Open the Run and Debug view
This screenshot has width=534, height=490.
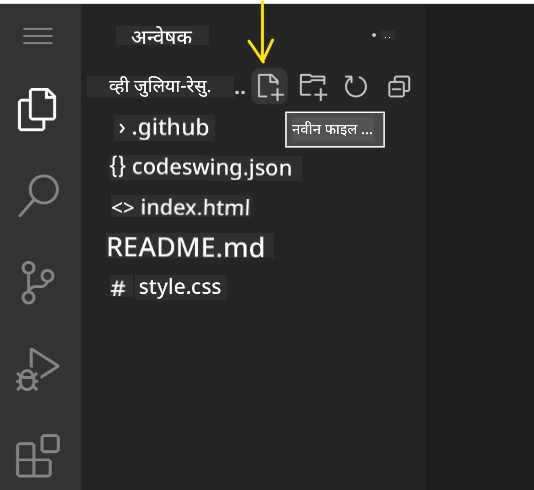click(x=37, y=369)
